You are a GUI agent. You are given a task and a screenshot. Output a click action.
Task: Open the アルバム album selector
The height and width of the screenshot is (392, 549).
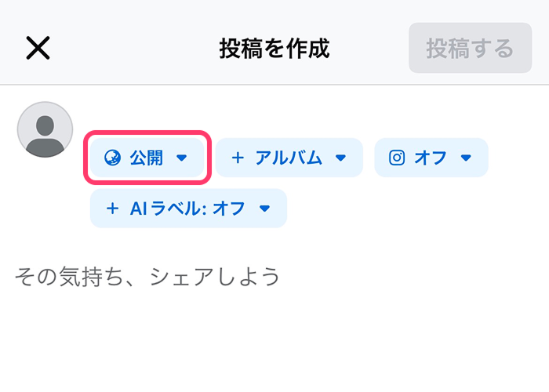click(289, 158)
